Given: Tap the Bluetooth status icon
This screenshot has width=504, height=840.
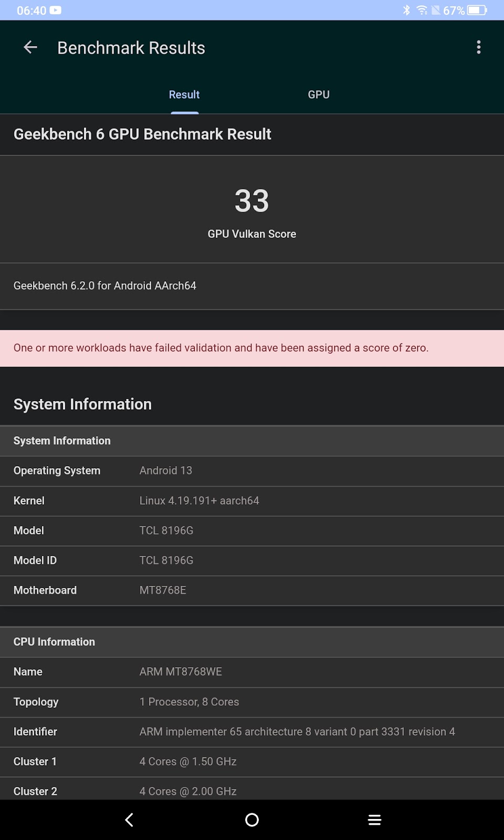Looking at the screenshot, I should click(x=406, y=10).
